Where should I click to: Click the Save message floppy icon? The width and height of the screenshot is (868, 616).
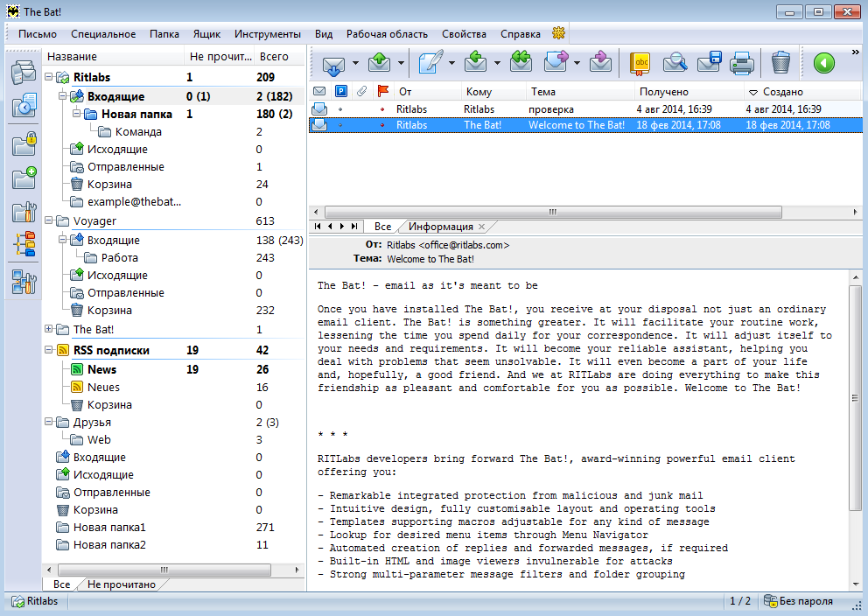(x=710, y=62)
